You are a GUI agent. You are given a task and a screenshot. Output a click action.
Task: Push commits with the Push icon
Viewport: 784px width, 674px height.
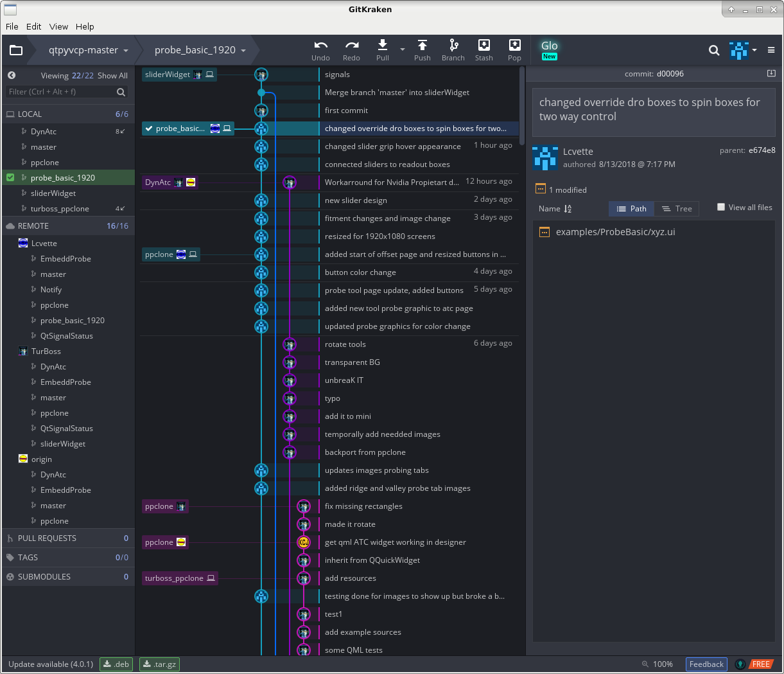(422, 44)
